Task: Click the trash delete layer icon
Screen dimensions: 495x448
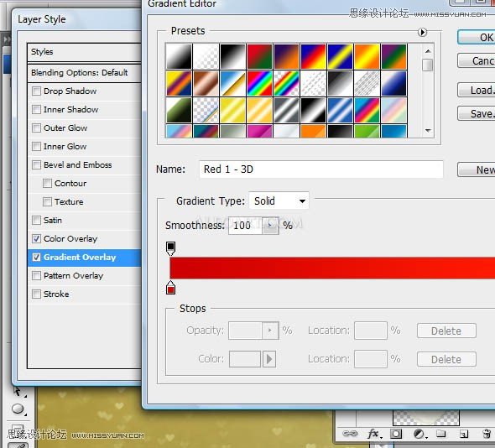Action: [x=487, y=434]
